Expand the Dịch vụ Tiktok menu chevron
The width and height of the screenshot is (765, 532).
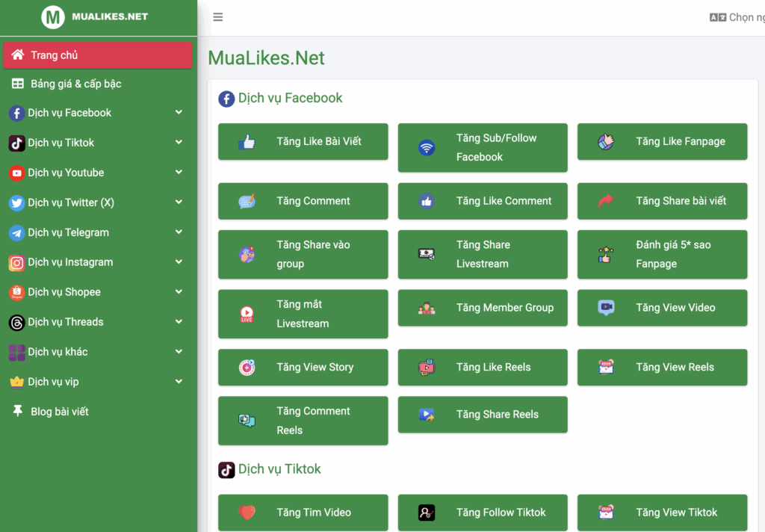tap(179, 143)
